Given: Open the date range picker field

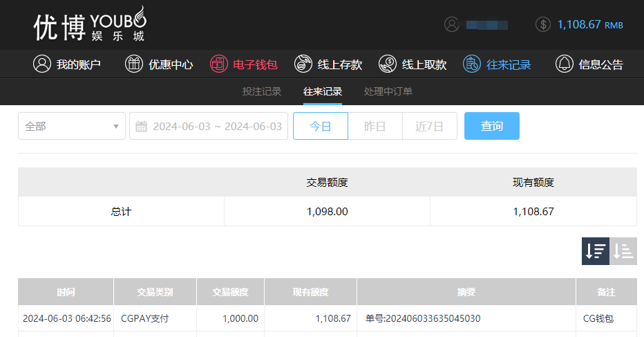Looking at the screenshot, I should coord(209,126).
